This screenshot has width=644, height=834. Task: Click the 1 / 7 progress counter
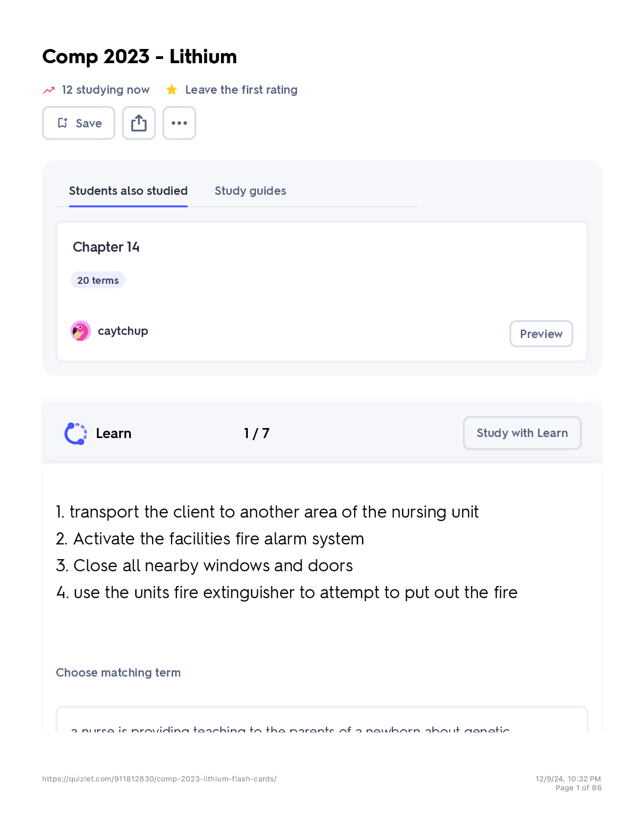point(257,434)
